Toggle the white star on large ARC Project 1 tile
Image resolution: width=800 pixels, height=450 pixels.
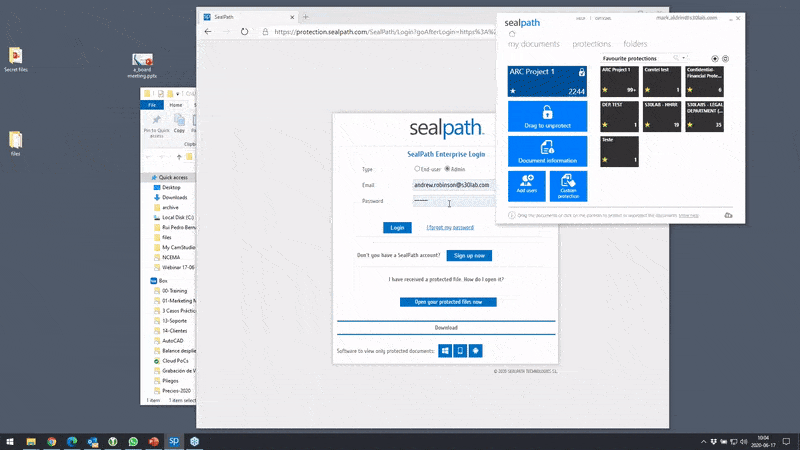tap(513, 91)
